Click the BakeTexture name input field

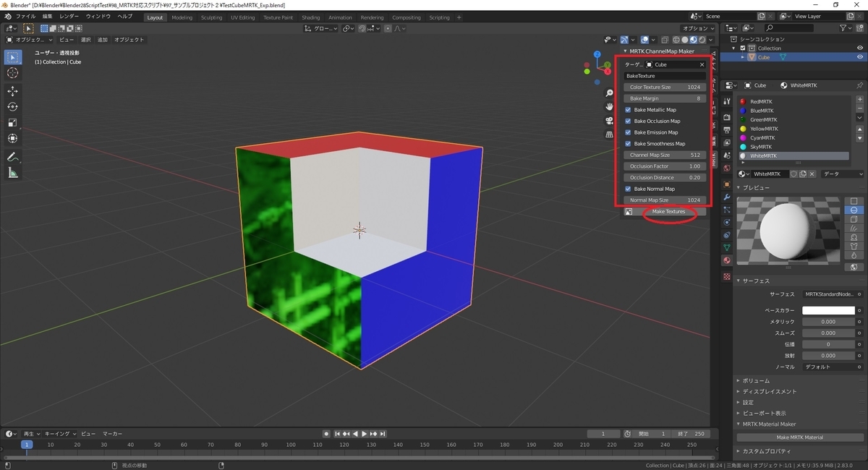tap(665, 76)
